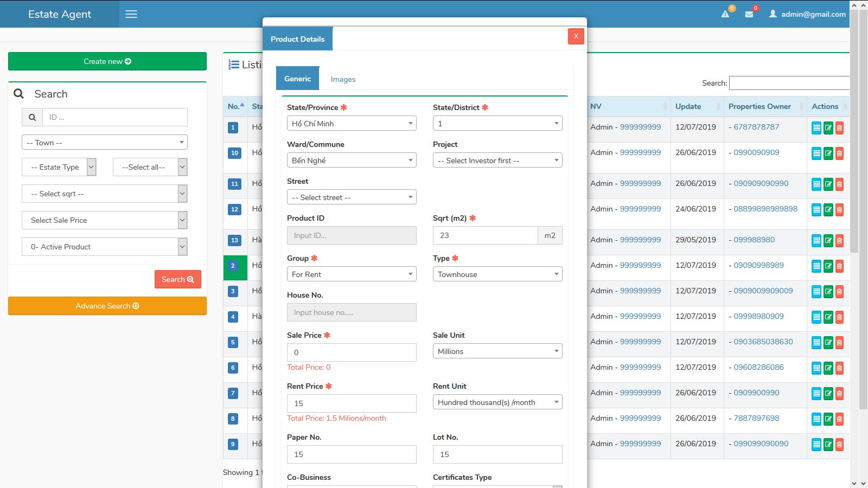Delete the listing owned by 09998980909
Image resolution: width=868 pixels, height=488 pixels.
pyautogui.click(x=839, y=317)
